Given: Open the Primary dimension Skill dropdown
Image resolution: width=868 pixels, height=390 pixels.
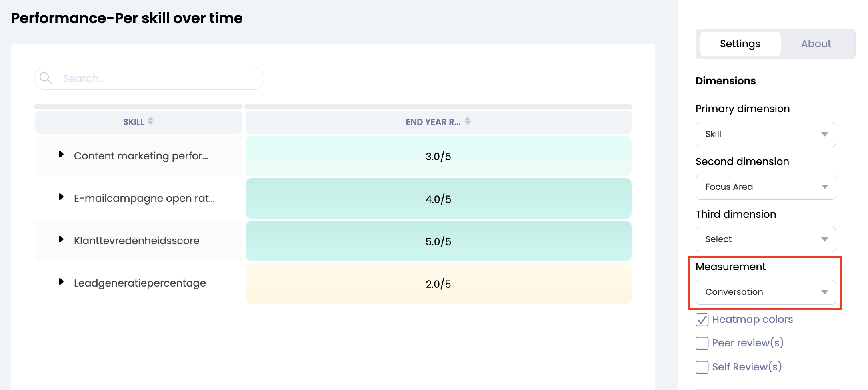Looking at the screenshot, I should pyautogui.click(x=765, y=134).
